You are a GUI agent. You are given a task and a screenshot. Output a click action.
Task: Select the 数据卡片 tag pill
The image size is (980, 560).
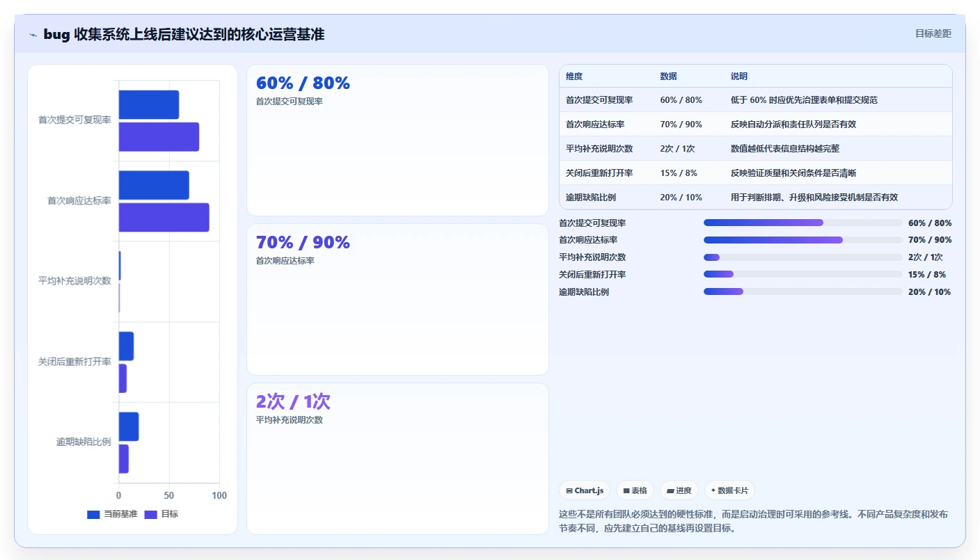(729, 490)
